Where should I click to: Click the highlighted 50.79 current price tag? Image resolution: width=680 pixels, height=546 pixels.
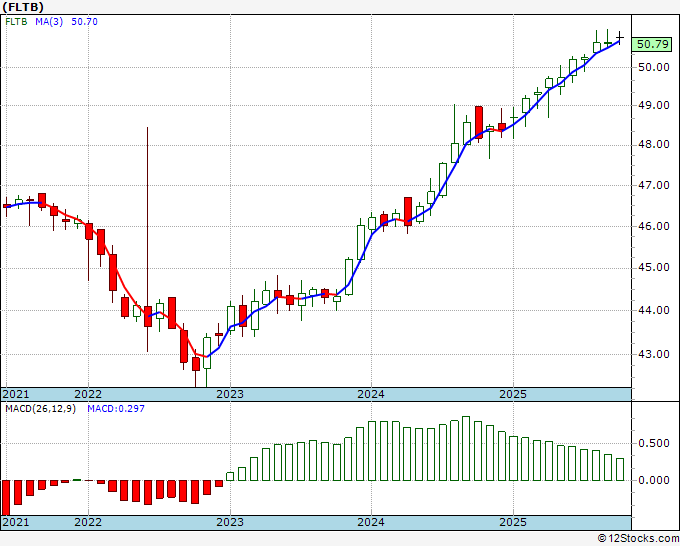[652, 44]
